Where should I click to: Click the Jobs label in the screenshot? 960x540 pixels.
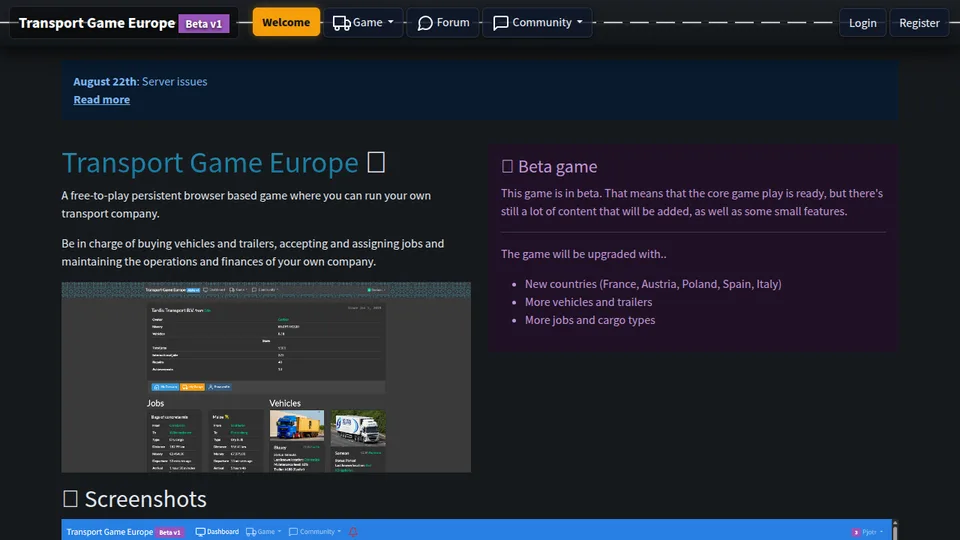pyautogui.click(x=156, y=403)
